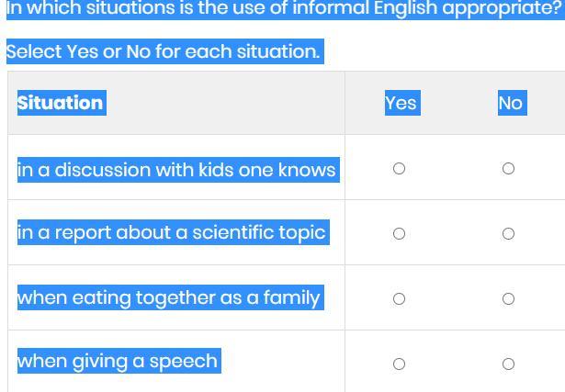
Task: Click the 'when giving a speech' text
Action: [118, 362]
